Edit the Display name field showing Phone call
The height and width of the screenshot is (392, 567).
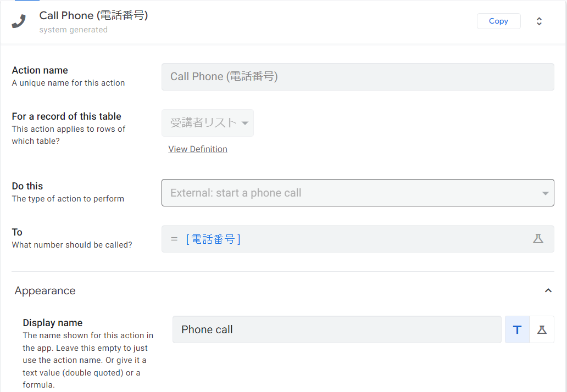click(337, 329)
